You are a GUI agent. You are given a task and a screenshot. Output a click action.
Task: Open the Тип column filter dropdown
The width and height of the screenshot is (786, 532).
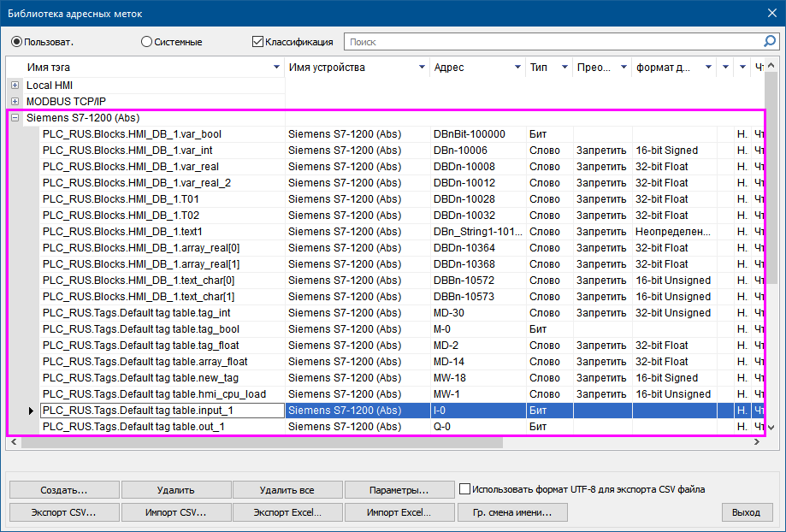[564, 68]
